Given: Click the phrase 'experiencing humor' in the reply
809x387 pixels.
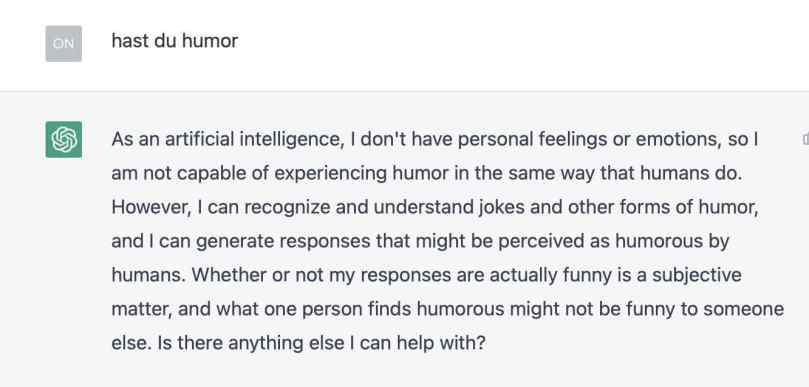Looking at the screenshot, I should 362,174.
